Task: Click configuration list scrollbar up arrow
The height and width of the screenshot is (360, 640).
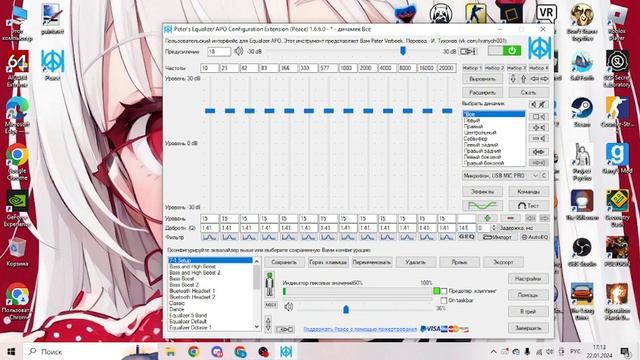Action: click(x=257, y=261)
